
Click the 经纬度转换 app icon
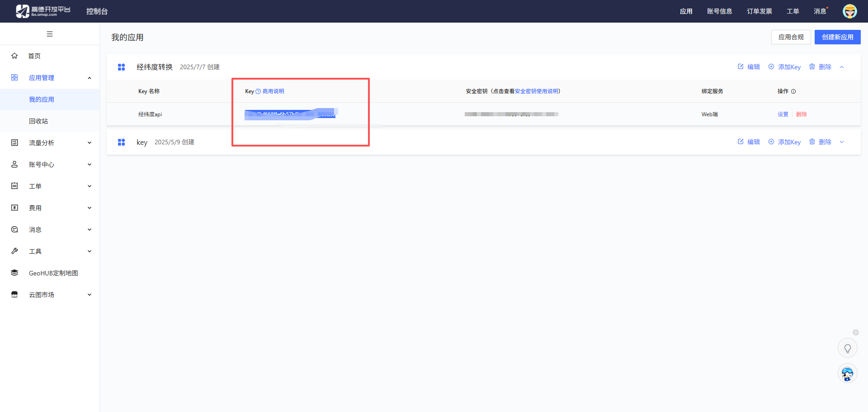(x=121, y=67)
